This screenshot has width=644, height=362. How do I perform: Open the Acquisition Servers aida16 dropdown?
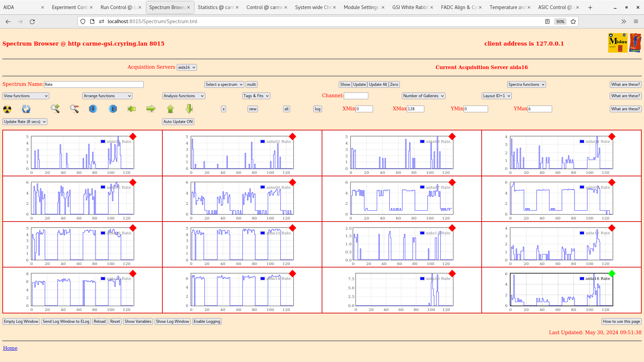tap(186, 67)
